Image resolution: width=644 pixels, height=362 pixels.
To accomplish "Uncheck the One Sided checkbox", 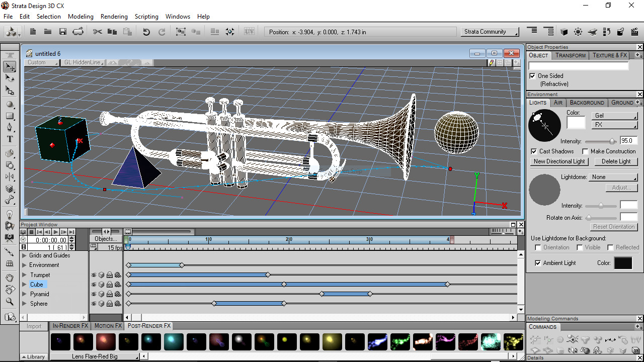I will pyautogui.click(x=532, y=75).
